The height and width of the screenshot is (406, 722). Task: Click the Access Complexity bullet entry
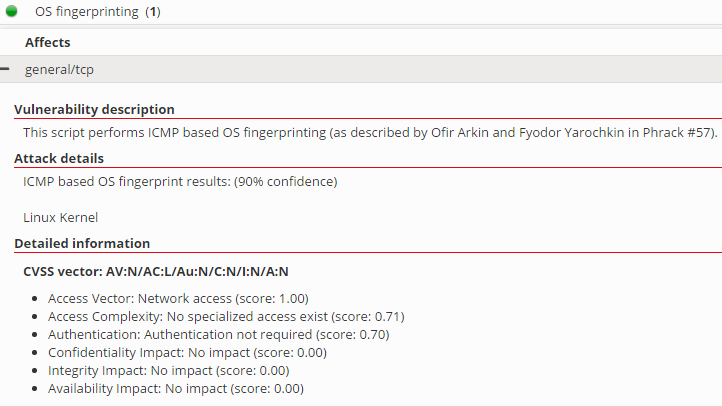pos(226,316)
